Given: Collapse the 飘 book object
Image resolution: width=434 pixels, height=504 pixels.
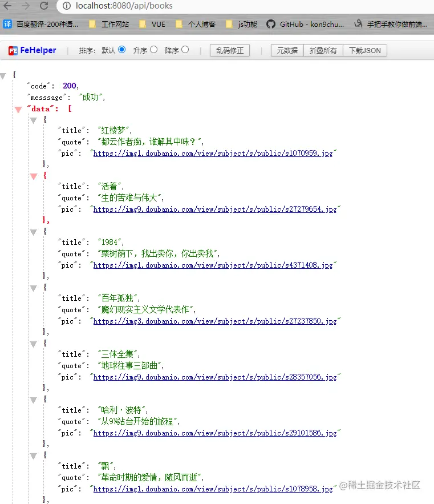Looking at the screenshot, I should pos(34,456).
